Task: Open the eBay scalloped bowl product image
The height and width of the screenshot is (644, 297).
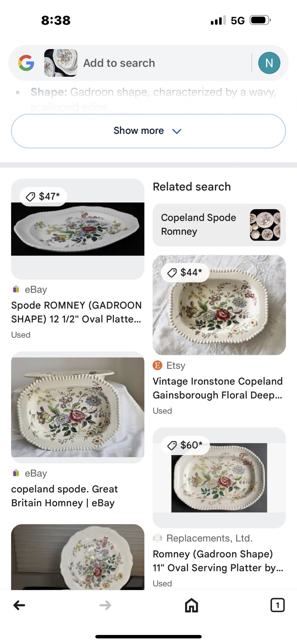Action: click(x=78, y=408)
